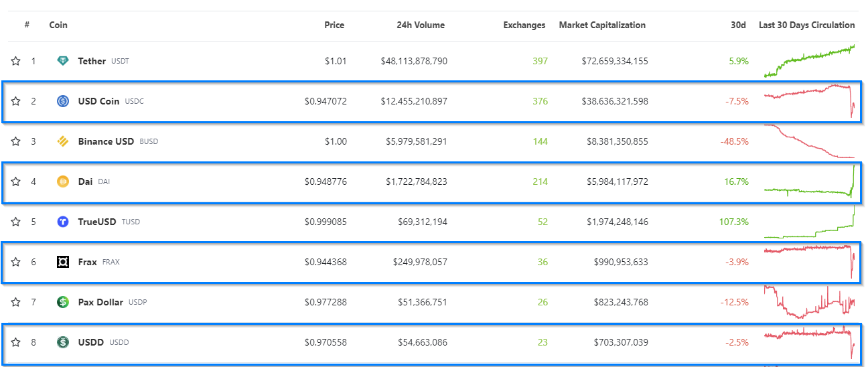This screenshot has width=868, height=367.
Task: Open the TrueUSD coin name link
Action: pos(99,222)
